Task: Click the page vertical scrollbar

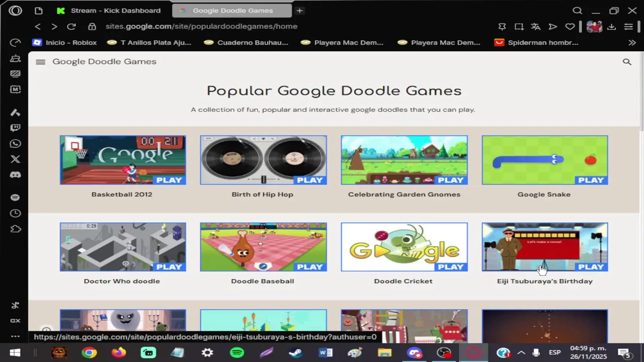Action: click(x=641, y=90)
